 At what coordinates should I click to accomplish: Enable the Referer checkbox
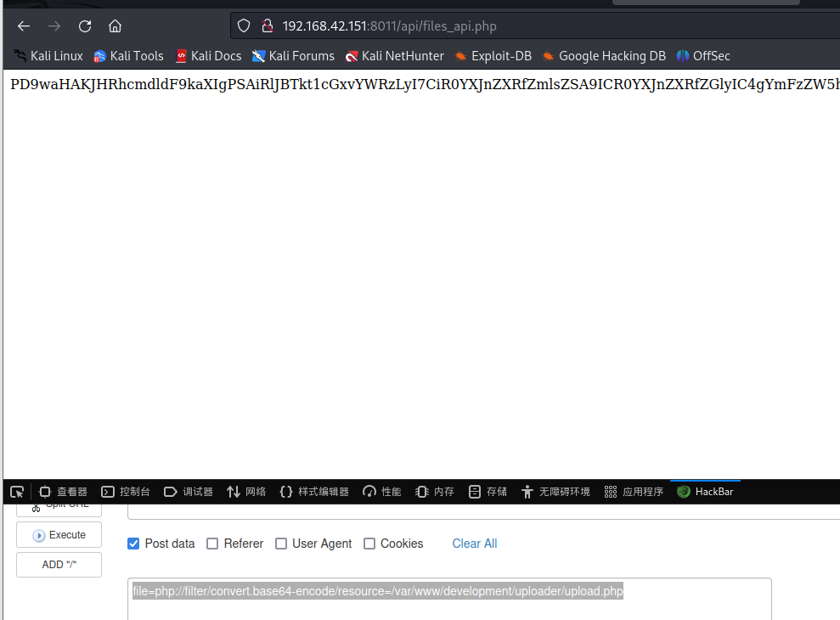coord(212,544)
